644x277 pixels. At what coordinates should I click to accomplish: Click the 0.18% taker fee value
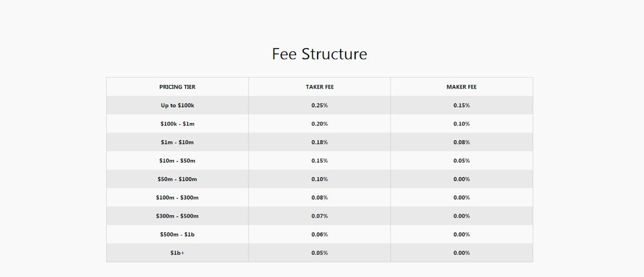(320, 143)
